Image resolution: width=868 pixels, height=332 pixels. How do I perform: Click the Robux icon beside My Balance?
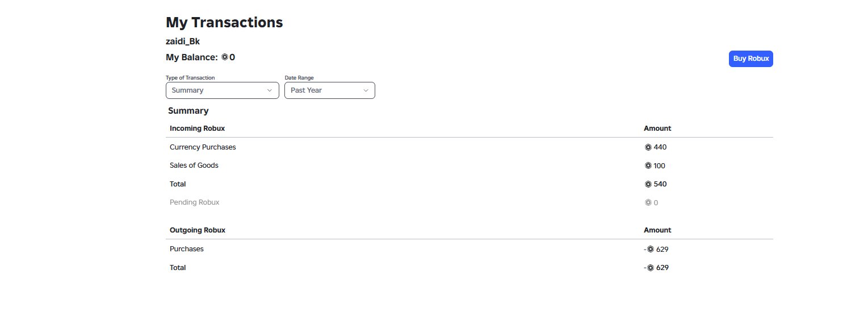coord(225,57)
